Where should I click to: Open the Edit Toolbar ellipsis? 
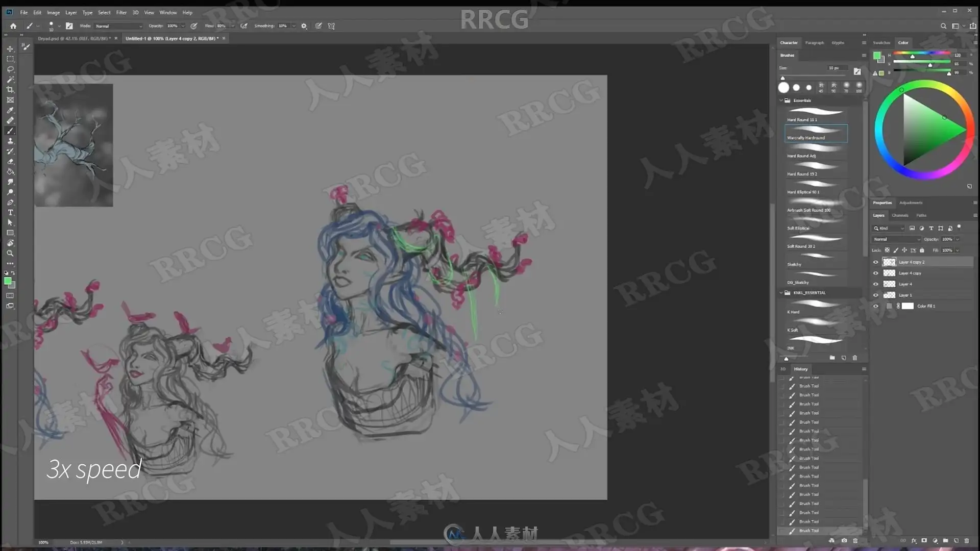10,263
